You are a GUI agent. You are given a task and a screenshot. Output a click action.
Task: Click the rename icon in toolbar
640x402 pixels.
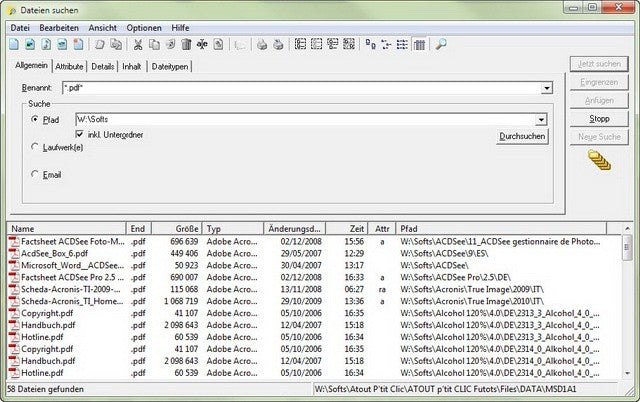[202, 44]
